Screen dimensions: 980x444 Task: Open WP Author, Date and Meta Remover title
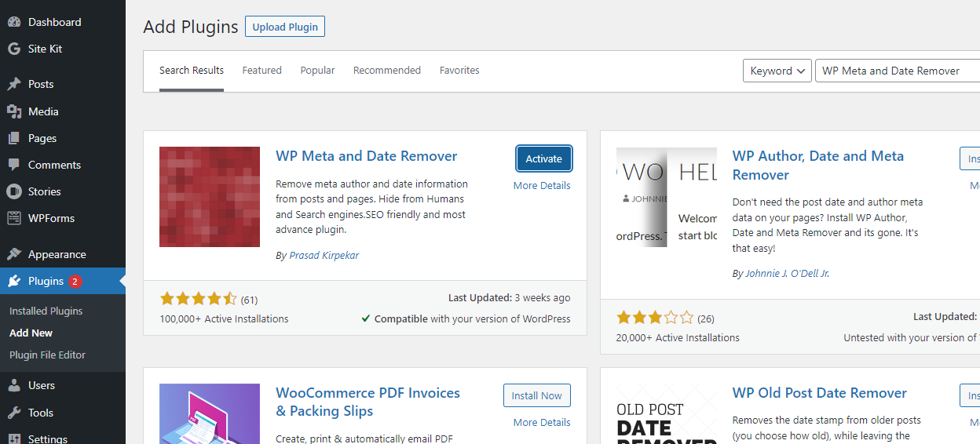818,166
